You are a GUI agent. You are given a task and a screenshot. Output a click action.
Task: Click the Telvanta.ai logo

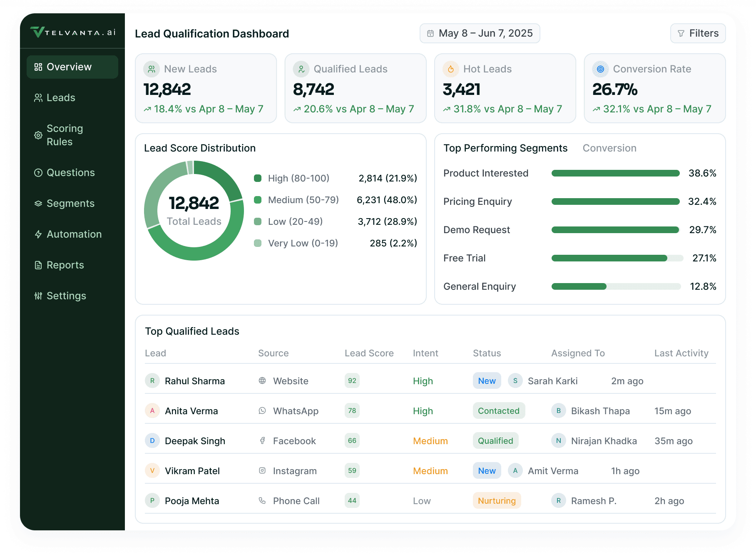point(73,32)
